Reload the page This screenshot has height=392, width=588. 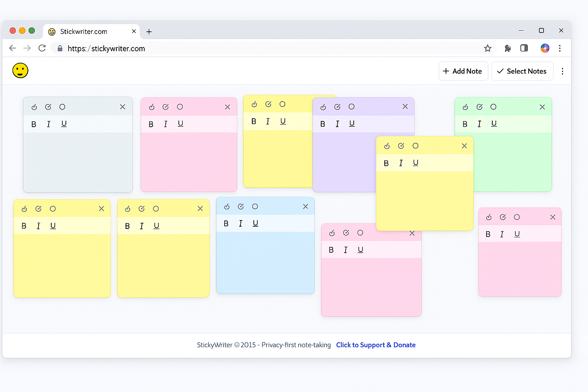coord(42,48)
